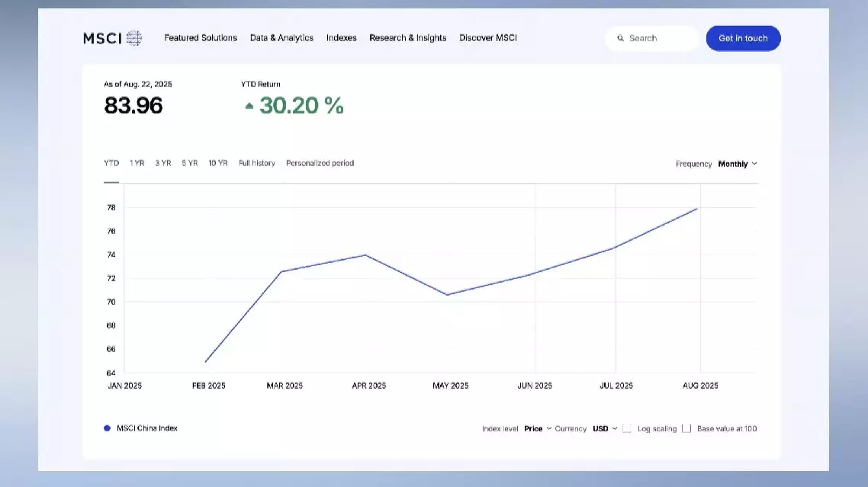Open the Currency USD dropdown

tap(604, 429)
